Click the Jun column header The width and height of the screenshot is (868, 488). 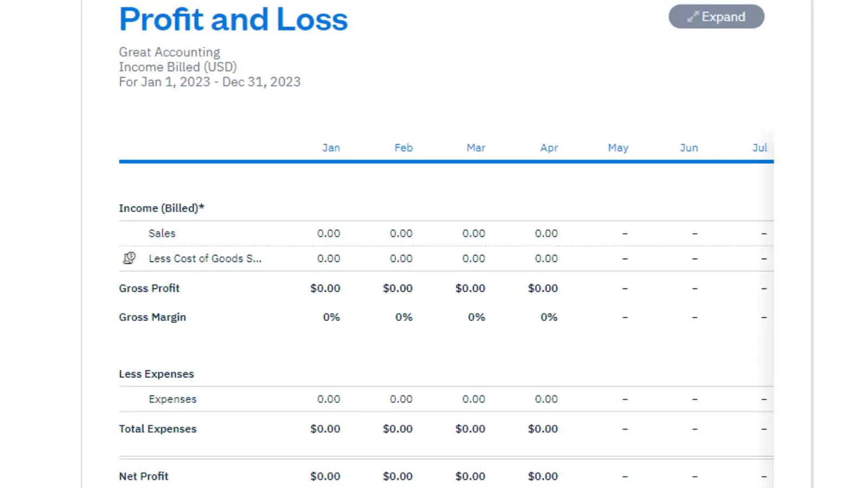(689, 147)
